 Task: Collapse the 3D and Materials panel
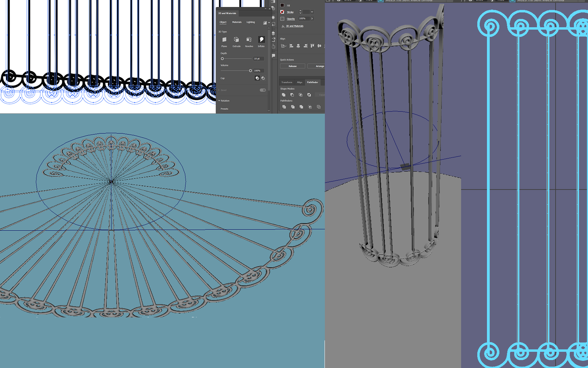tap(266, 9)
